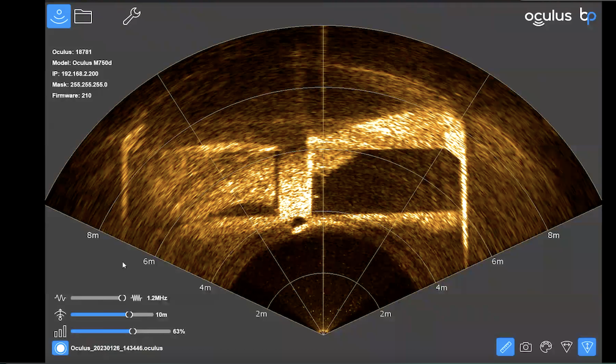The image size is (616, 364).
Task: Click the gain bars icon
Action: [x=60, y=332]
